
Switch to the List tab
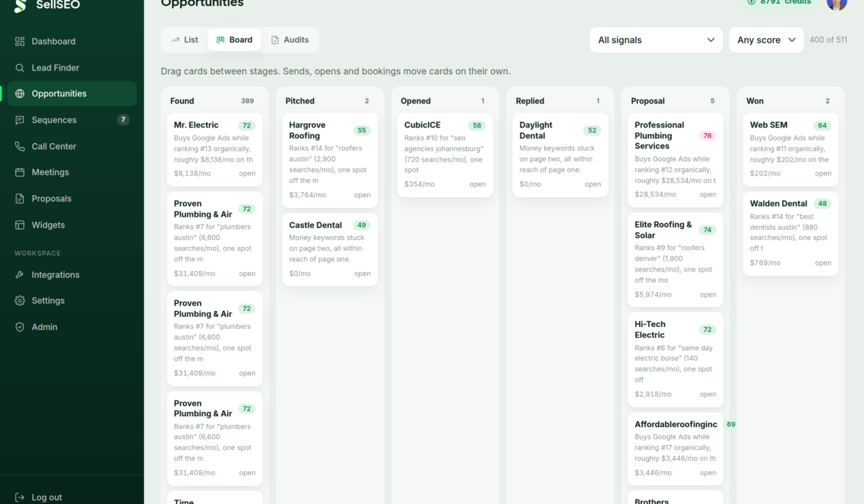185,40
